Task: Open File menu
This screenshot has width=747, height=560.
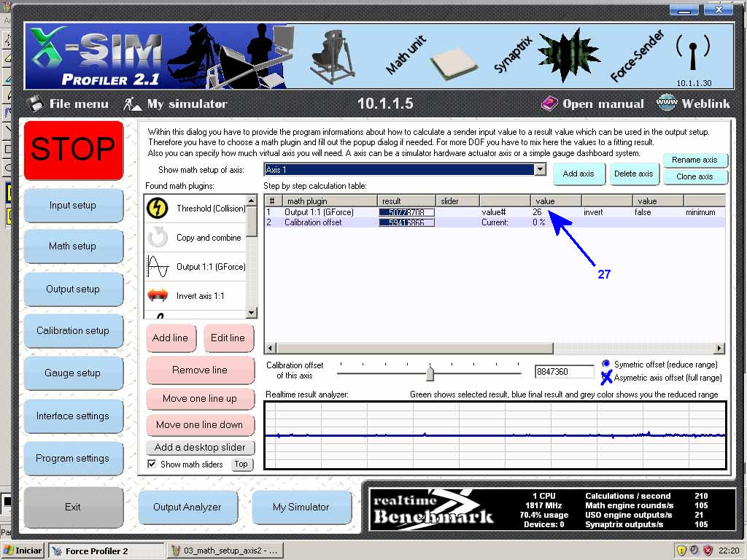Action: click(79, 104)
